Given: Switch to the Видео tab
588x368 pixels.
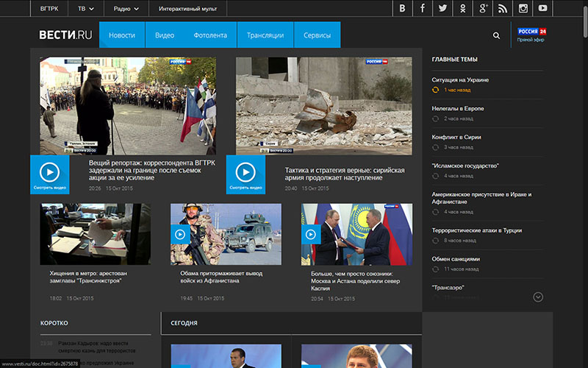Looking at the screenshot, I should [x=165, y=35].
